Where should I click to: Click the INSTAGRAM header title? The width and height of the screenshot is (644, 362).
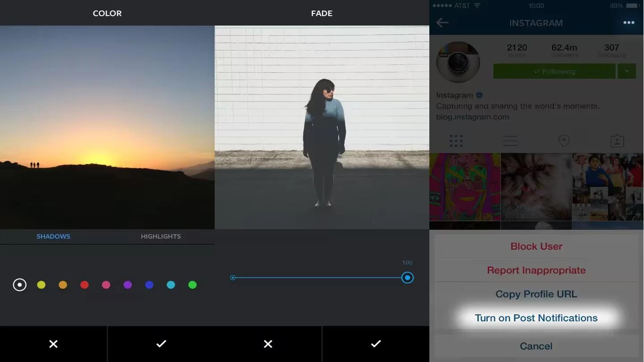pyautogui.click(x=536, y=23)
